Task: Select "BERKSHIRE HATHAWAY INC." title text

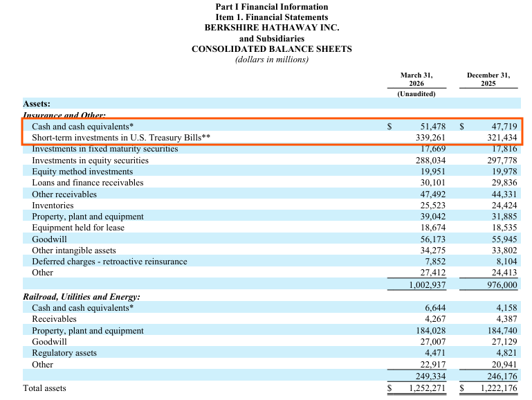Action: coord(272,28)
